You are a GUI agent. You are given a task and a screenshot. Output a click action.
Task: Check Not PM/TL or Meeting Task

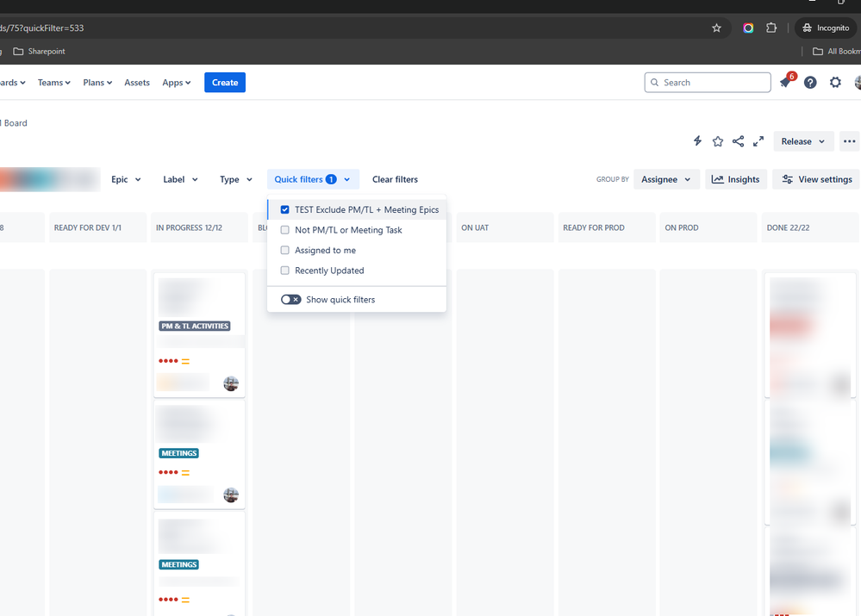[x=284, y=230]
